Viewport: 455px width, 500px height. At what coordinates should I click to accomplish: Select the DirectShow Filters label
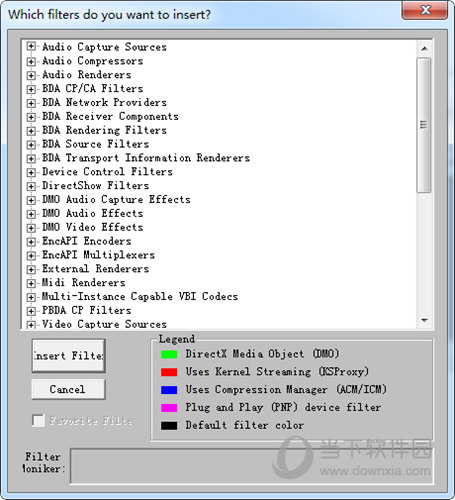(x=96, y=186)
